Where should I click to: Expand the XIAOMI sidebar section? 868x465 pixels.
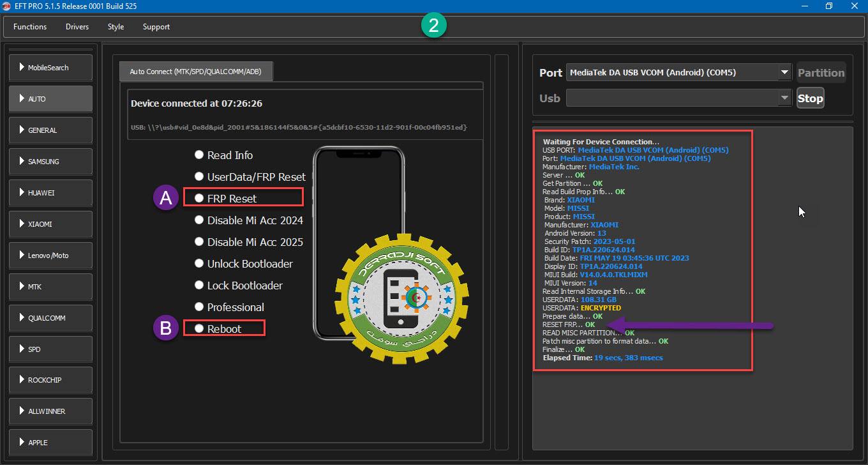pyautogui.click(x=51, y=224)
